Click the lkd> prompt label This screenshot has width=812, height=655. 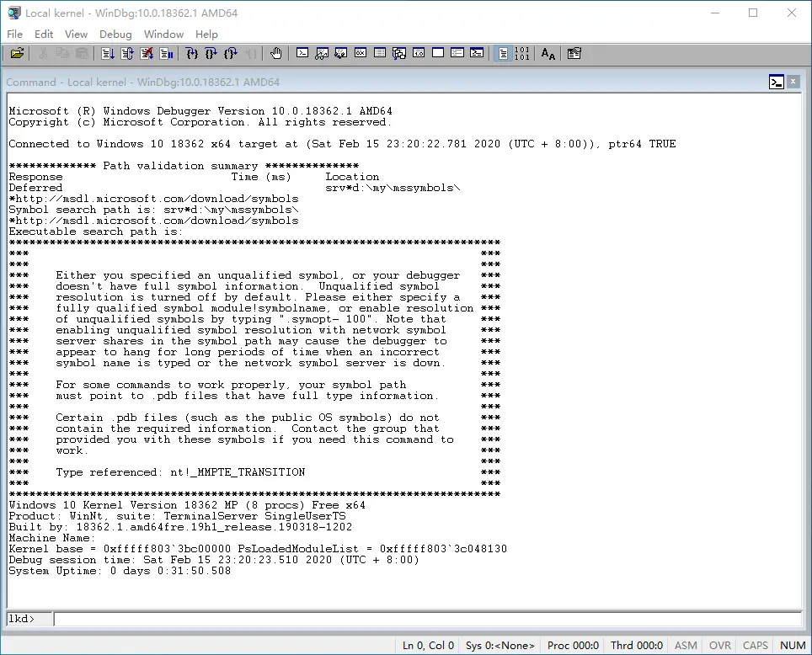[22, 619]
